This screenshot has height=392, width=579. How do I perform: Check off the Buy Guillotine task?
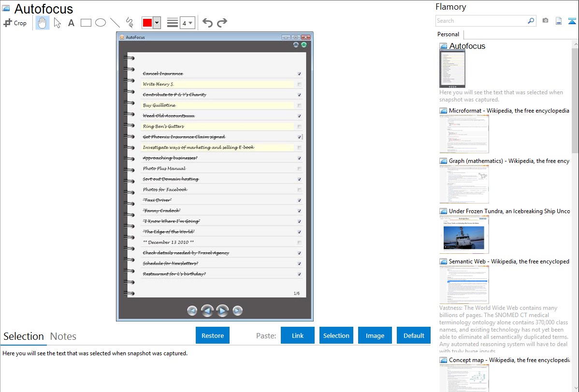click(x=299, y=105)
